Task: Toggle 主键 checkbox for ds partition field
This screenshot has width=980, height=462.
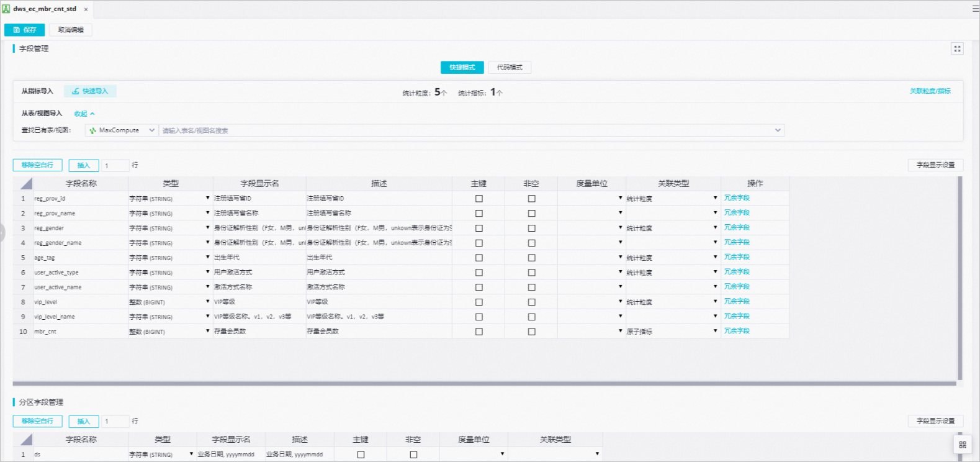Action: (361, 455)
